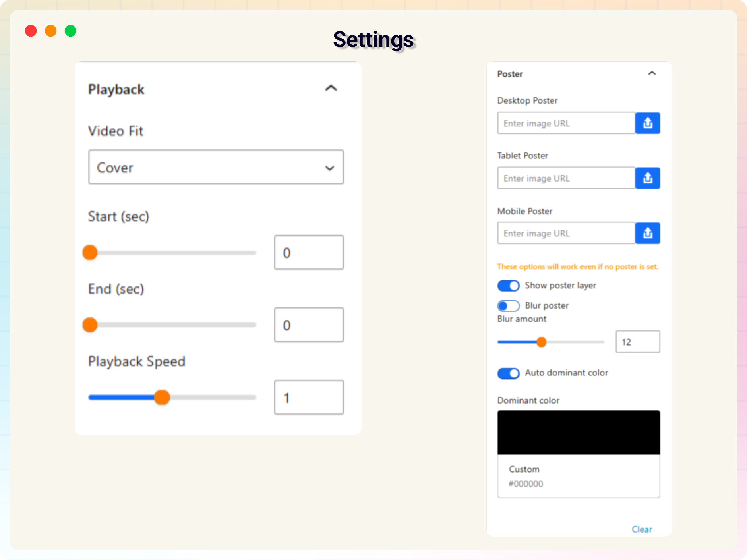
Task: Click the Tablet Poster upload icon
Action: point(647,178)
